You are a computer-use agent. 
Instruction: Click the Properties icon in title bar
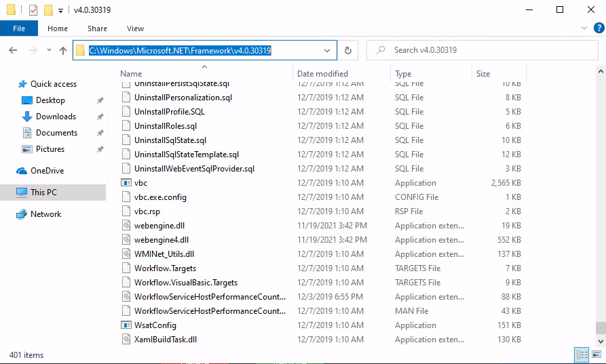[x=33, y=9]
